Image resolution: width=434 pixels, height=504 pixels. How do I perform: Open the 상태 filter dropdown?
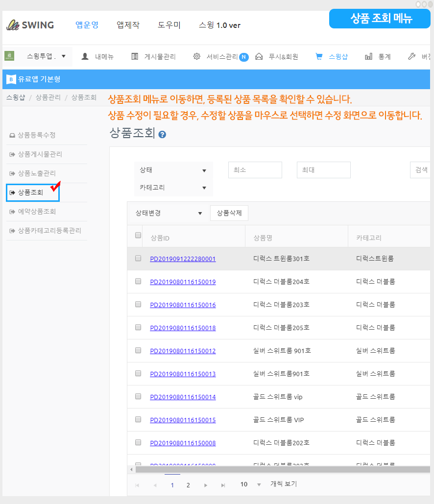click(173, 170)
